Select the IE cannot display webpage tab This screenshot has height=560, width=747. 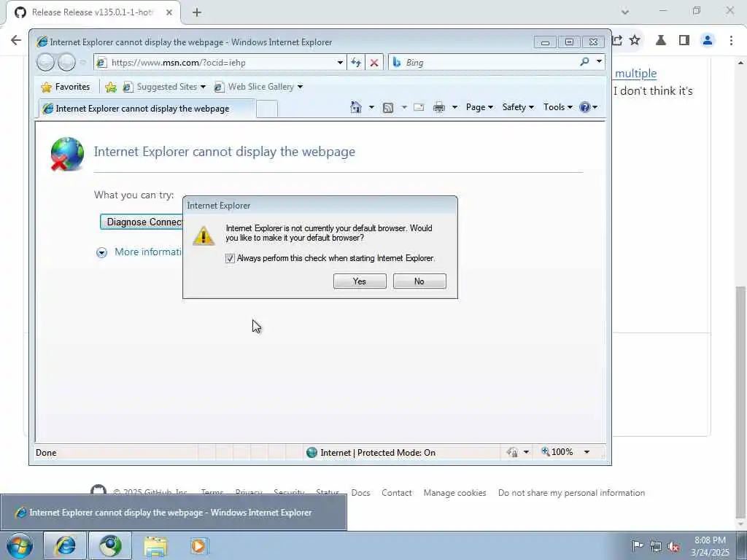[147, 109]
